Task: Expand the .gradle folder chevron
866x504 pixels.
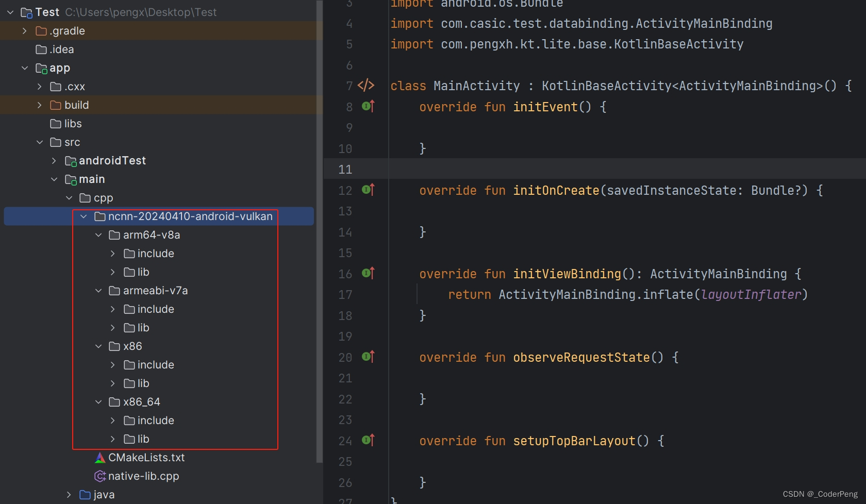Action: [25, 31]
